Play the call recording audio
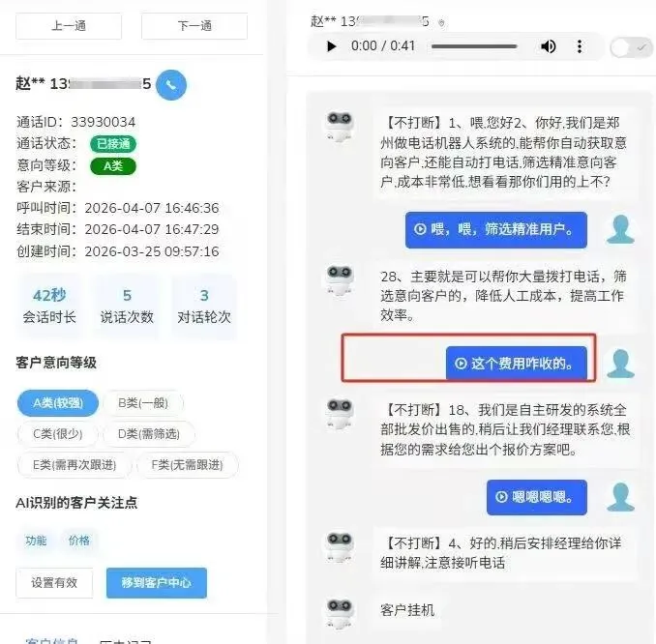Screen dimensions: 656x644 point(331,46)
